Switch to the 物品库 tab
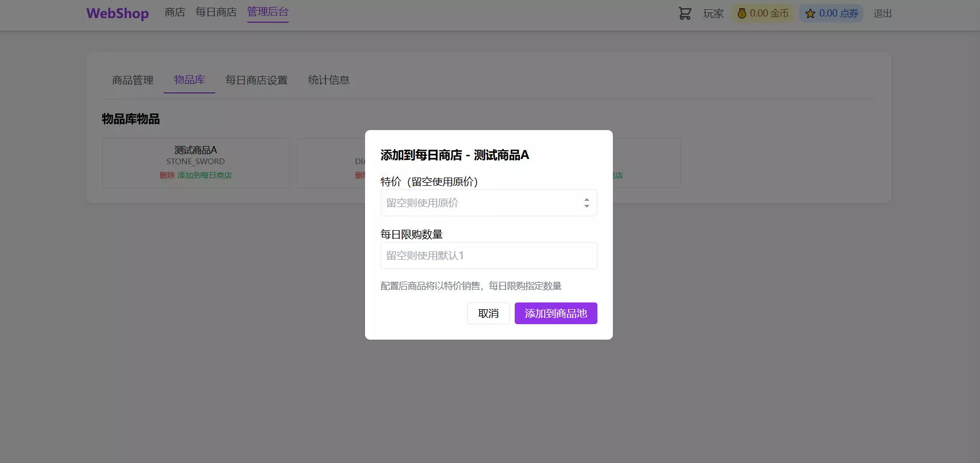Screen dimensions: 980x463 [x=189, y=80]
